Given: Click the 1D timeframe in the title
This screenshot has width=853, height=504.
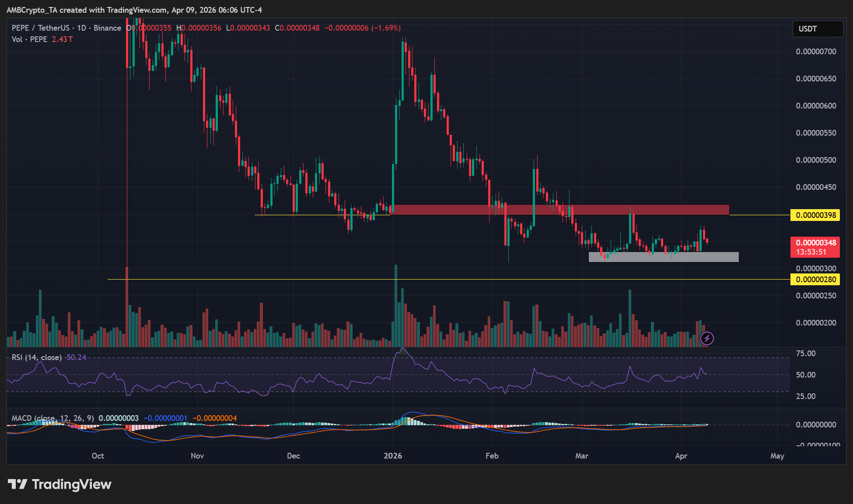Looking at the screenshot, I should click(x=81, y=28).
